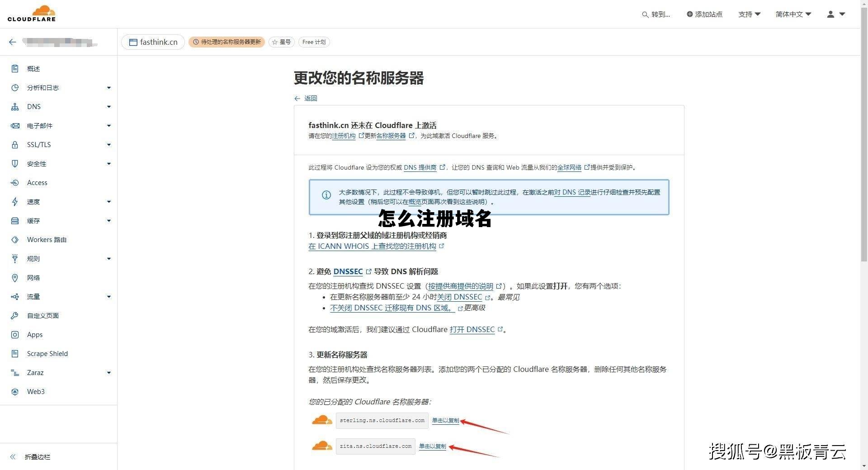Click the 安全性 shield icon

point(15,164)
